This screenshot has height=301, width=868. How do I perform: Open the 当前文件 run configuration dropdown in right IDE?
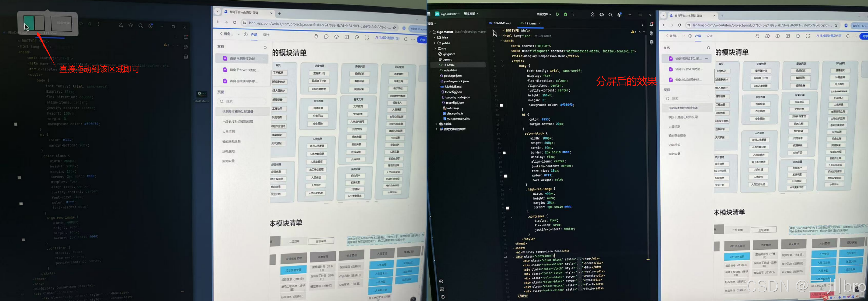click(x=544, y=14)
